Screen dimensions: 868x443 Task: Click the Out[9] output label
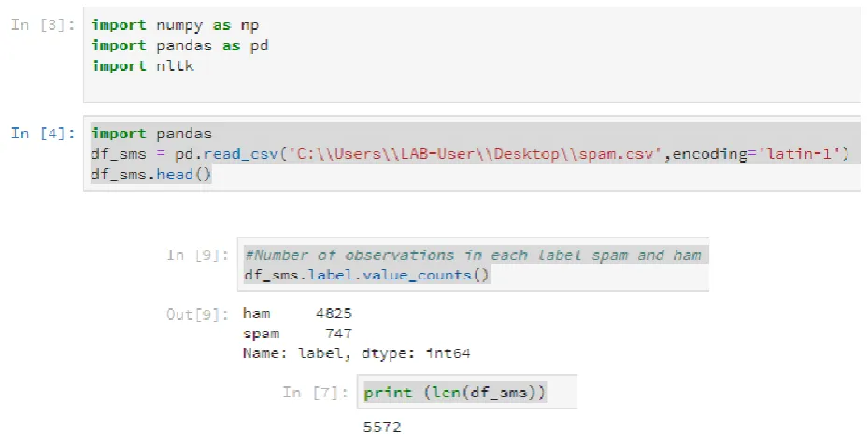point(198,315)
